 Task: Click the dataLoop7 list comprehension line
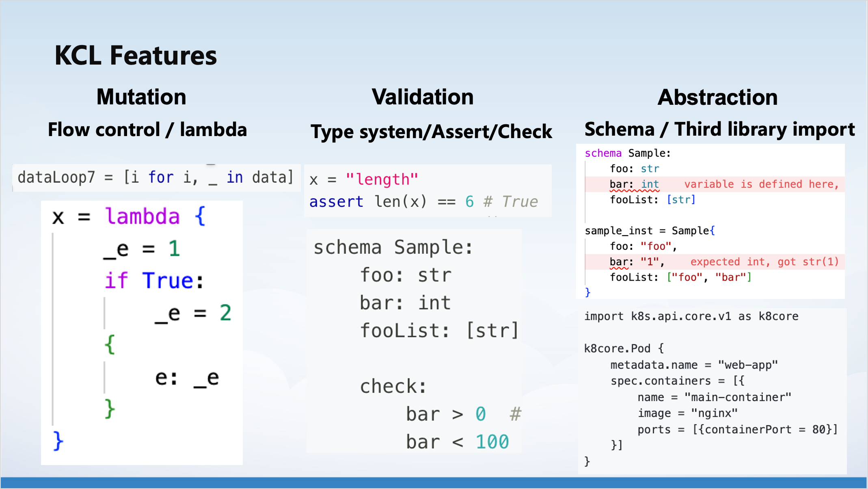click(x=155, y=177)
